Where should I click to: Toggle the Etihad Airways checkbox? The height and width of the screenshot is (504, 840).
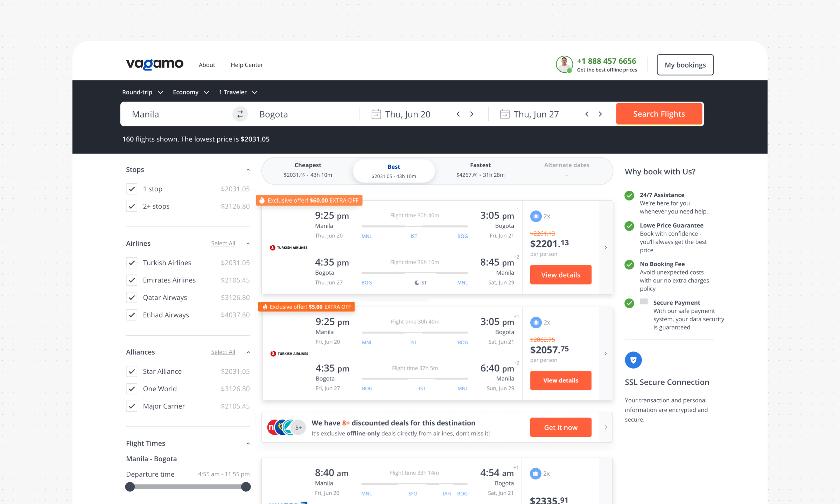(132, 315)
